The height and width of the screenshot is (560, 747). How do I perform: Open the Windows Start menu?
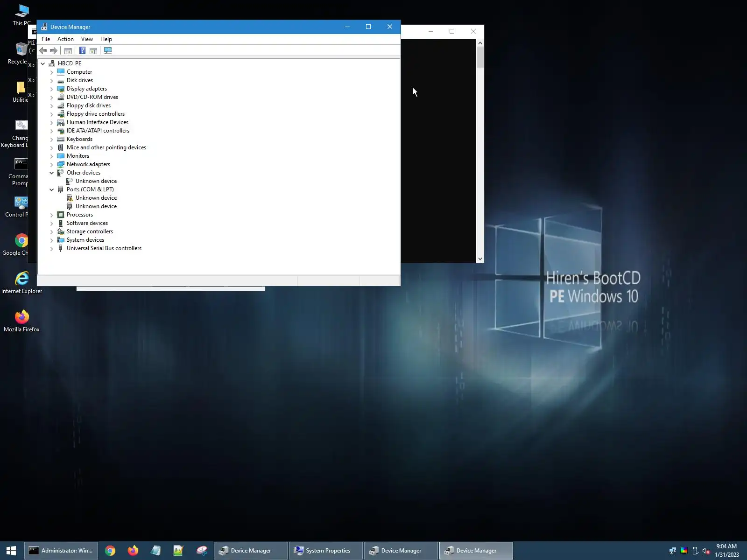pyautogui.click(x=11, y=551)
